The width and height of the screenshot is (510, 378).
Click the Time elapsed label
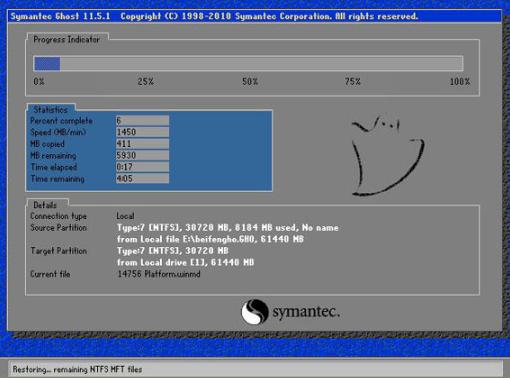(54, 167)
